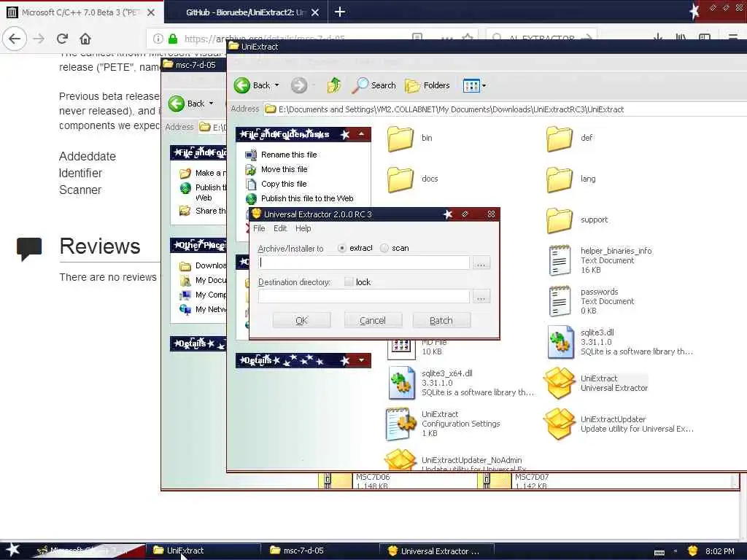
Task: Focus the Archive/Installer input field
Action: click(364, 262)
